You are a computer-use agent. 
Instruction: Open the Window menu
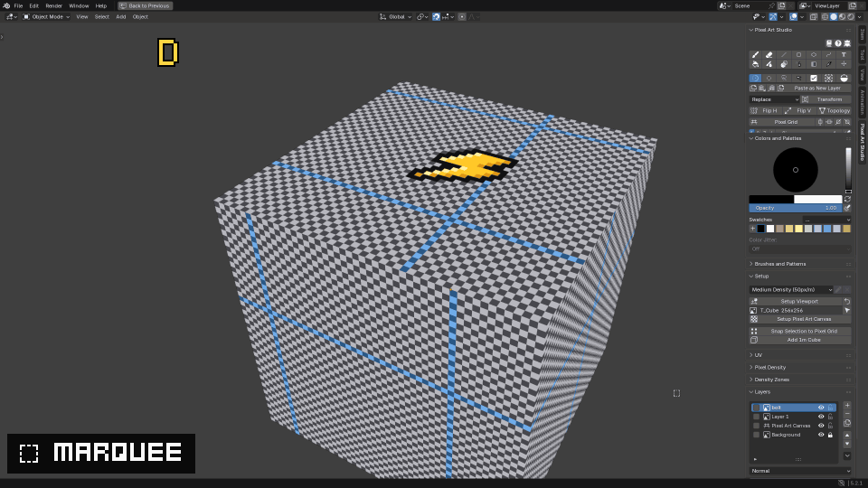pos(79,5)
